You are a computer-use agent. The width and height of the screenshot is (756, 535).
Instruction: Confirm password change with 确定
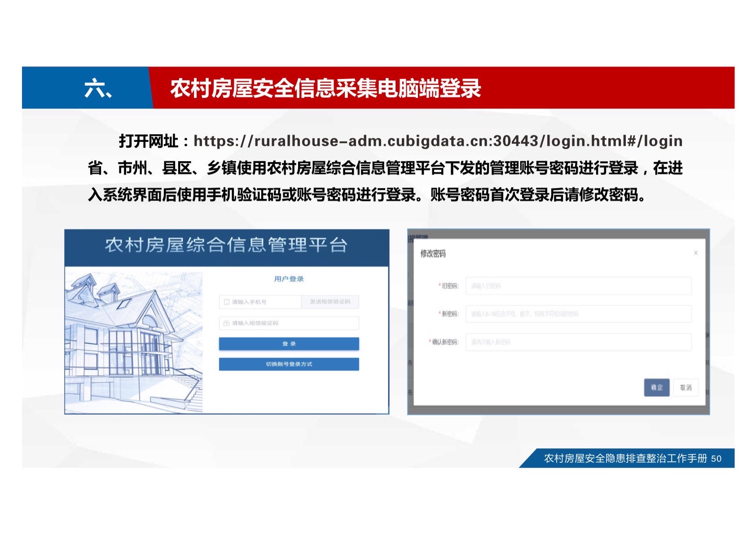pyautogui.click(x=656, y=387)
